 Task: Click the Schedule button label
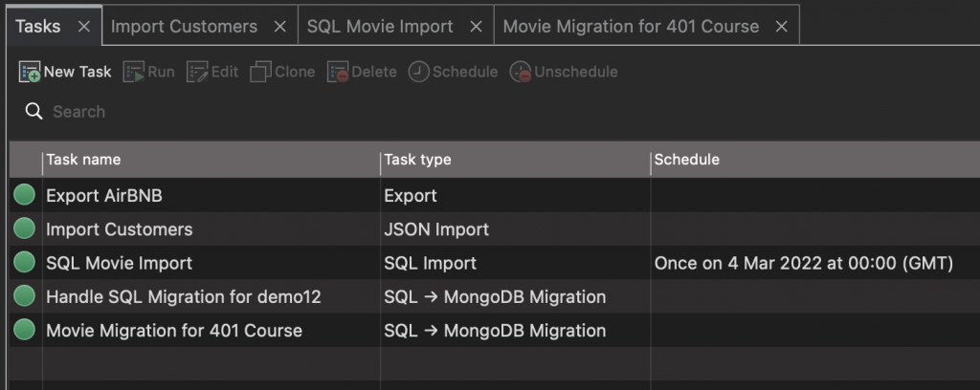[x=465, y=72]
